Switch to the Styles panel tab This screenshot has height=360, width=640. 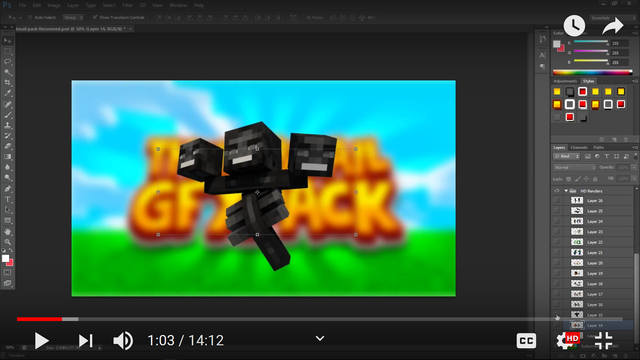[x=588, y=81]
